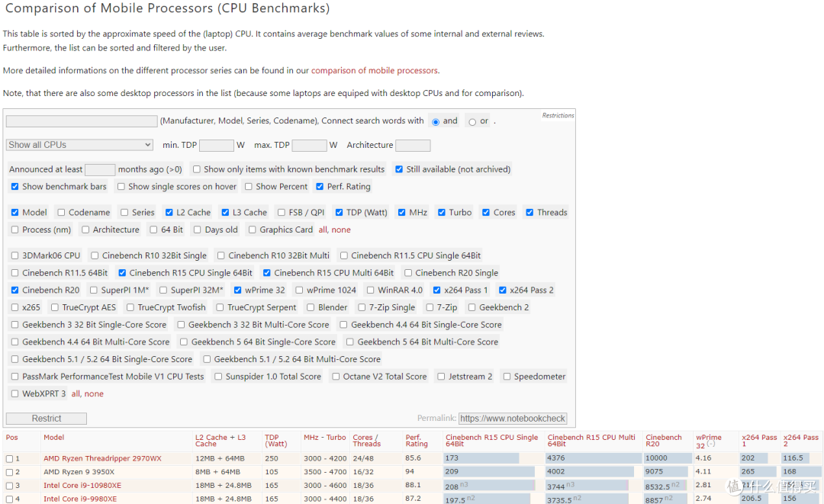The image size is (824, 504).
Task: Open the 'Show all CPUs' dropdown
Action: point(79,145)
